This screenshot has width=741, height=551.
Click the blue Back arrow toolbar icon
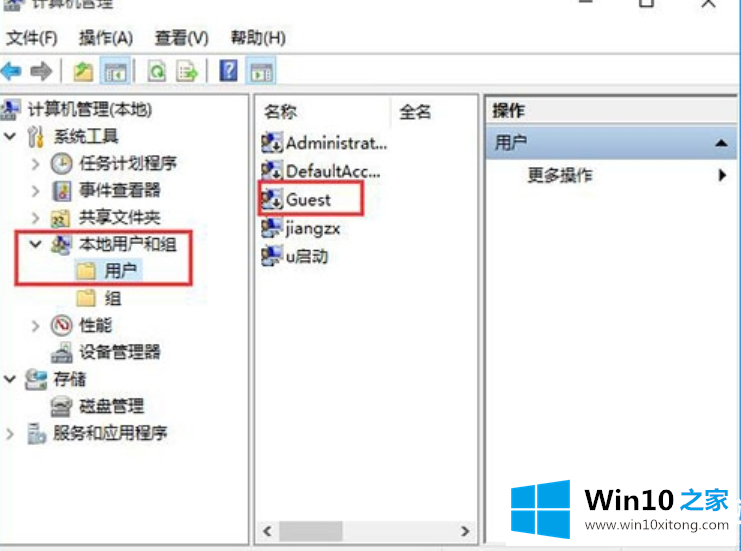coord(11,71)
